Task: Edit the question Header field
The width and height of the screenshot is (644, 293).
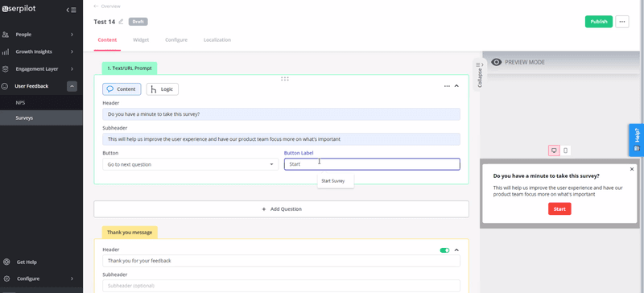Action: pyautogui.click(x=281, y=114)
